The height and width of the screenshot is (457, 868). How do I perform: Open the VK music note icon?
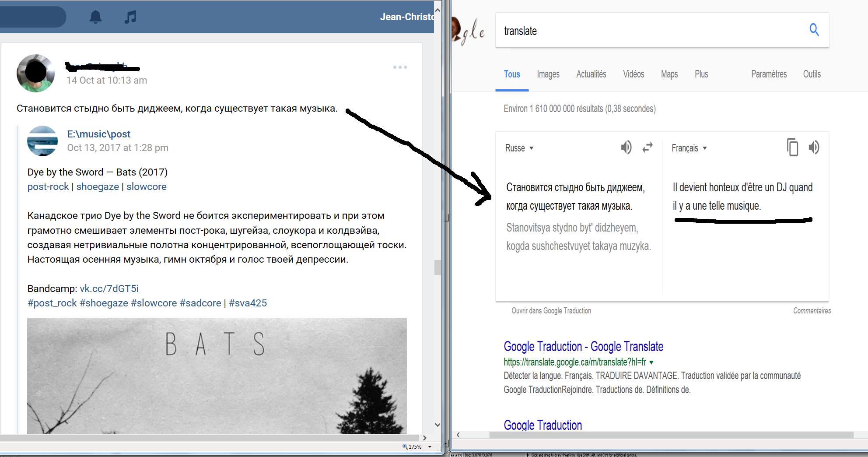pos(130,17)
